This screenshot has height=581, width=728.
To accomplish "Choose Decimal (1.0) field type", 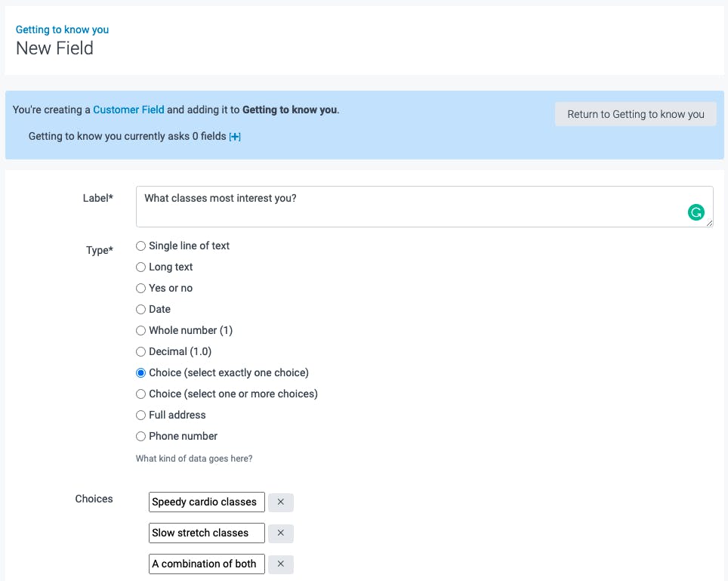I will click(140, 351).
